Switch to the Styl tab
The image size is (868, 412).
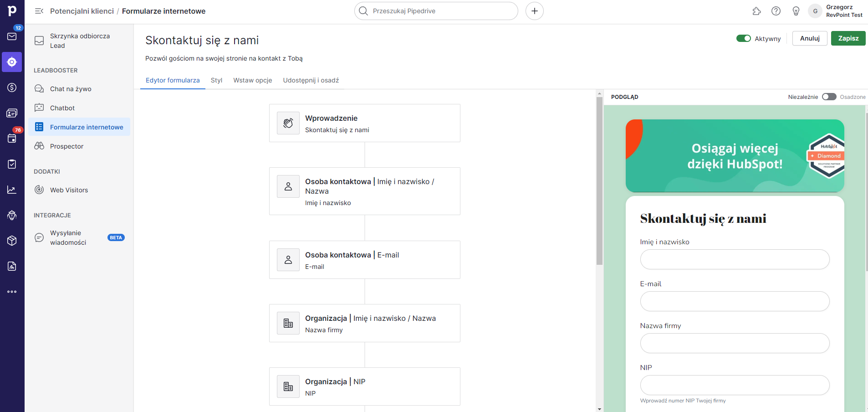[x=216, y=80]
